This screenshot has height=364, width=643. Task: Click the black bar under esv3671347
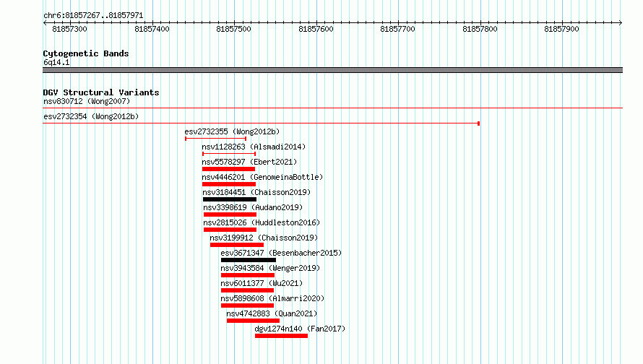249,260
